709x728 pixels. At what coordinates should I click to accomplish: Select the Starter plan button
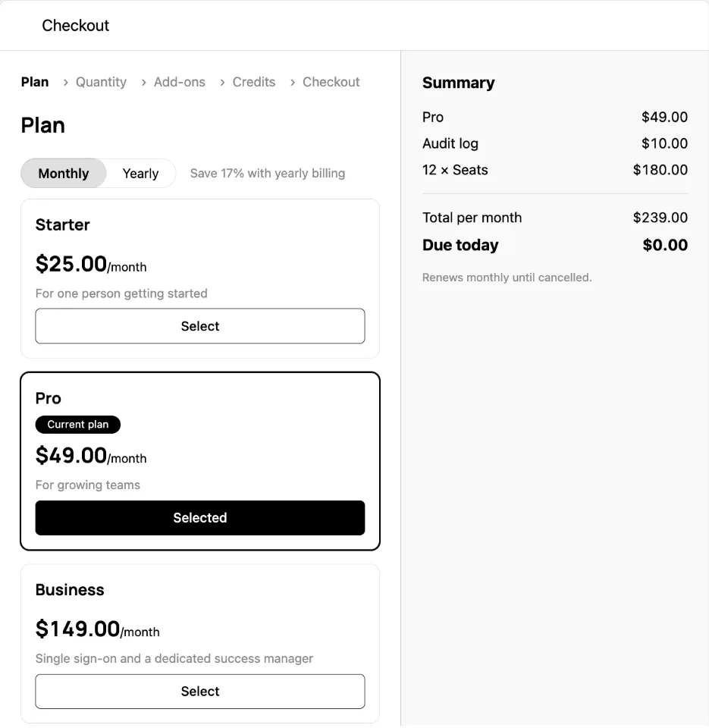(x=200, y=326)
